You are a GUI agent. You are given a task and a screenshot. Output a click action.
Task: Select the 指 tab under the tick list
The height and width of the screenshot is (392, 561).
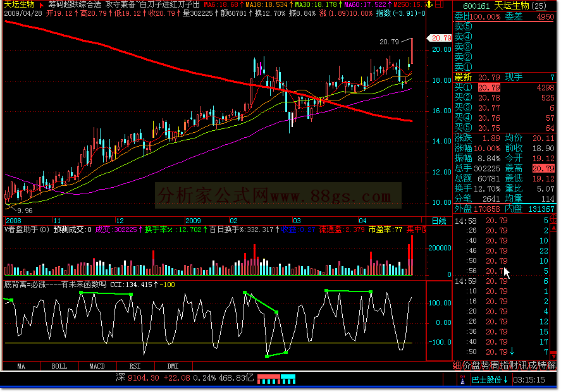pyautogui.click(x=505, y=365)
